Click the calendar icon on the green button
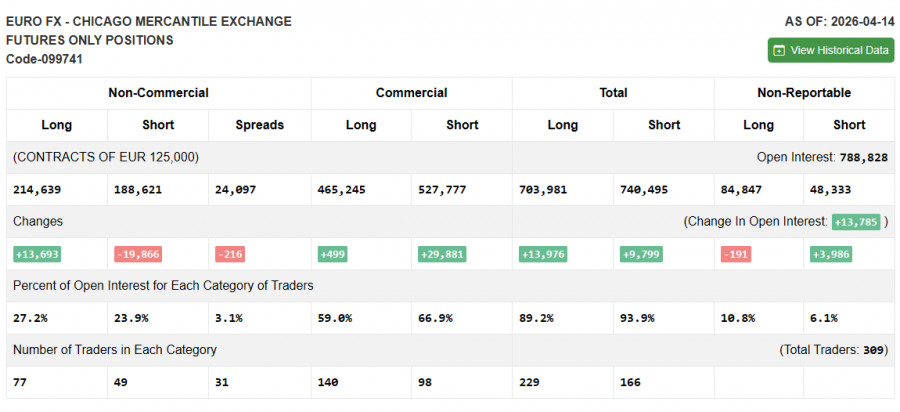This screenshot has height=412, width=900. (x=779, y=50)
